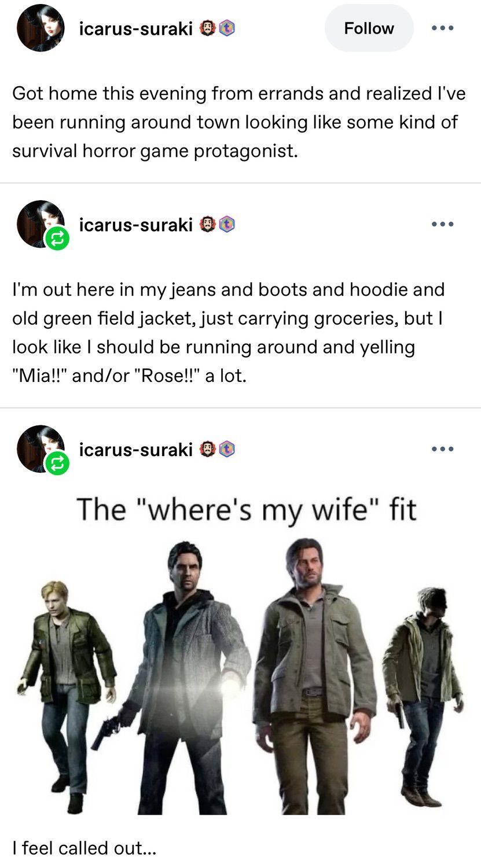Tap the hexagon badge beside the top username
This screenshot has height=868, width=481.
(227, 28)
